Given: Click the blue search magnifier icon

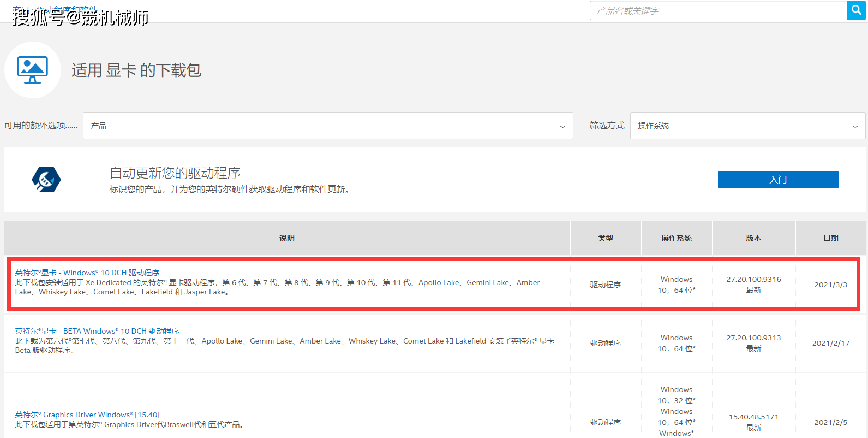Looking at the screenshot, I should coord(857,10).
